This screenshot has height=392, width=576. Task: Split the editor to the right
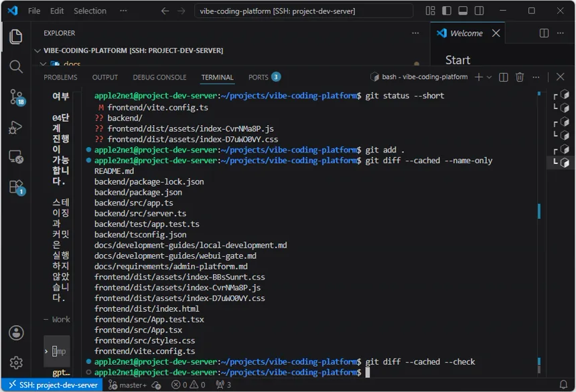click(x=544, y=33)
